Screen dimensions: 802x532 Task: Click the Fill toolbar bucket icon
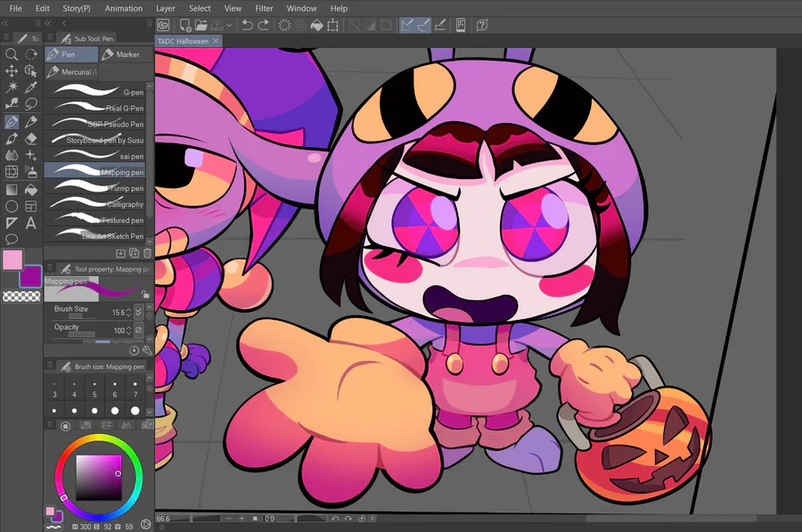coord(316,25)
